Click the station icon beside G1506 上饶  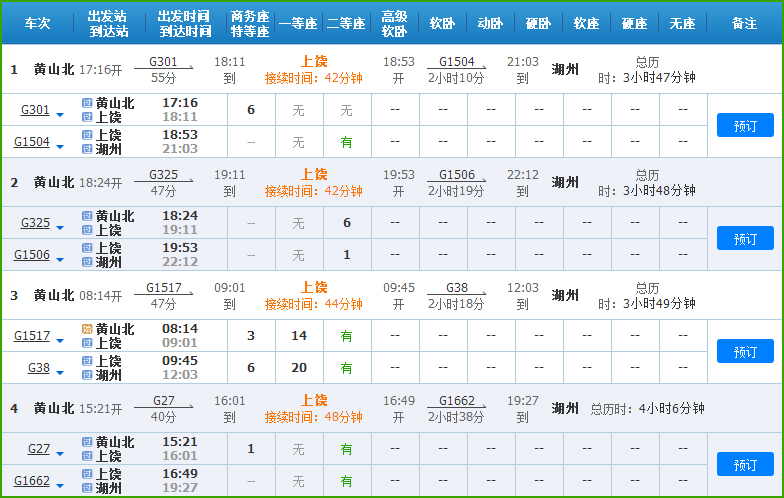click(x=87, y=248)
